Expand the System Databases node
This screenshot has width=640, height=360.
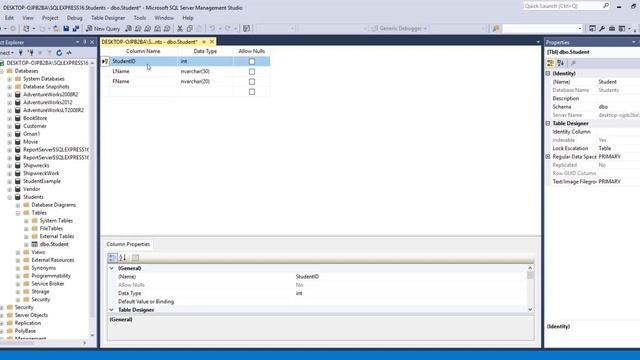9,79
